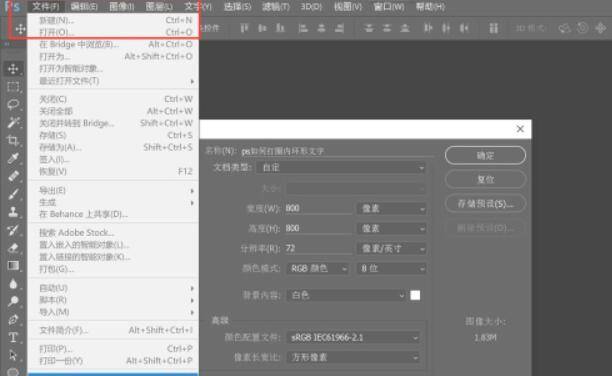Screen dimensions: 612x376
Task: Select the Rectangular Marquee tool
Action: [13, 86]
